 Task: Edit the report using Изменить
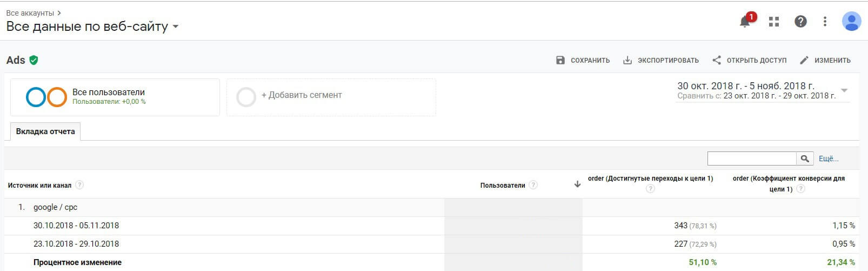point(825,61)
